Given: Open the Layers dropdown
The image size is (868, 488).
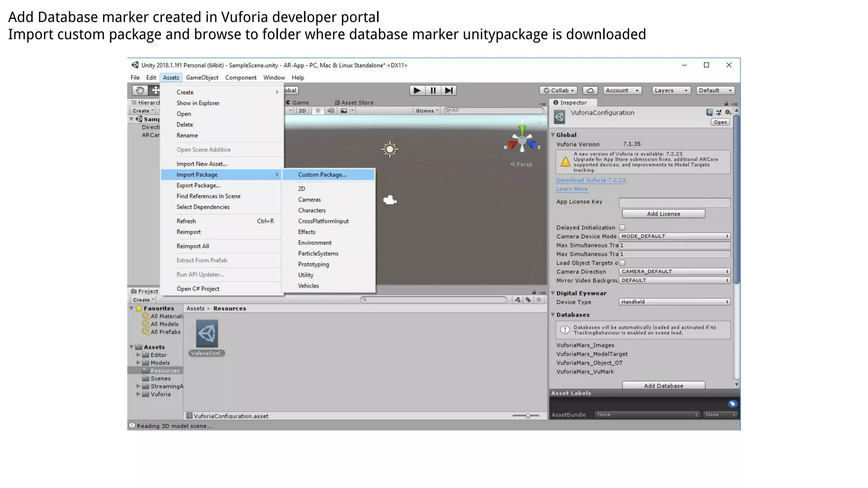Looking at the screenshot, I should pyautogui.click(x=671, y=90).
